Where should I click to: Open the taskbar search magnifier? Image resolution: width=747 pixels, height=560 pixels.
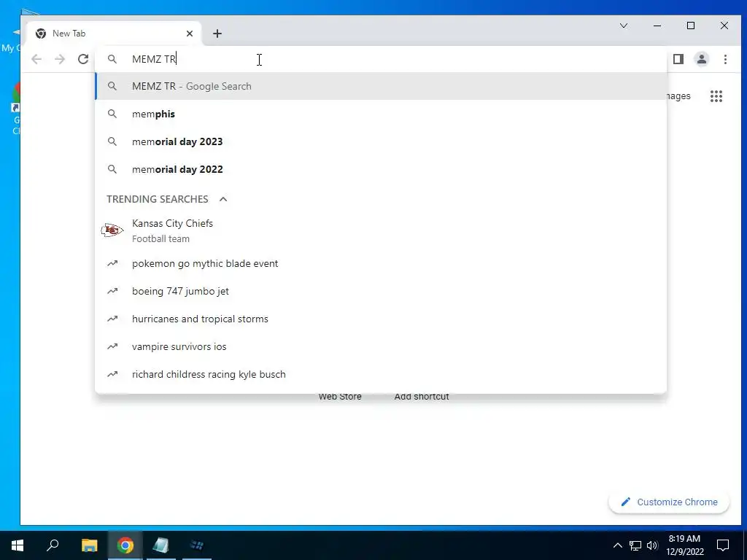53,545
